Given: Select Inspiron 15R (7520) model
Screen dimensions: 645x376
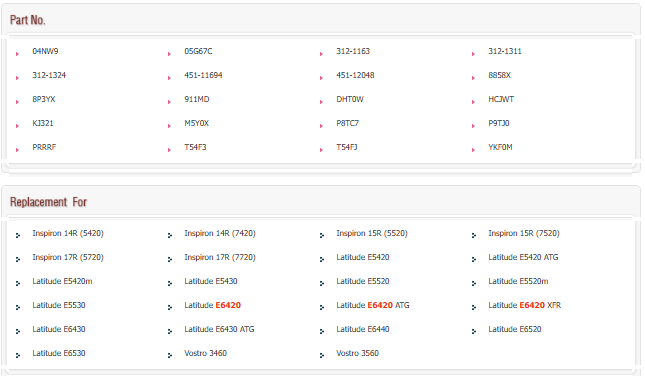Looking at the screenshot, I should (524, 233).
